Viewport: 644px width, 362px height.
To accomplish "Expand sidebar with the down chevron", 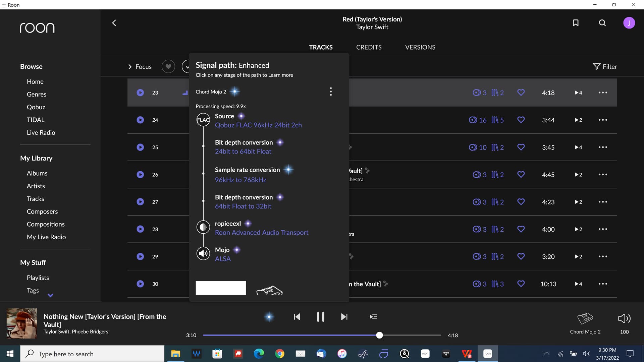I will coord(51,295).
